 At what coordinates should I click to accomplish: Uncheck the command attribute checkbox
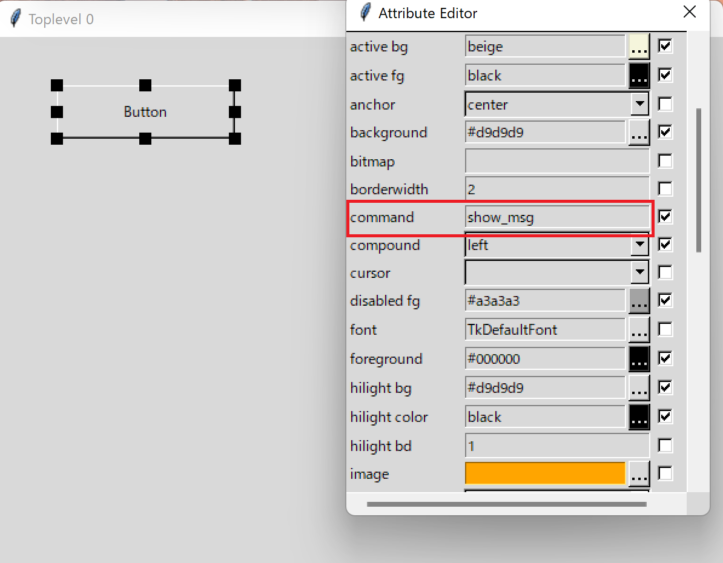[665, 216]
